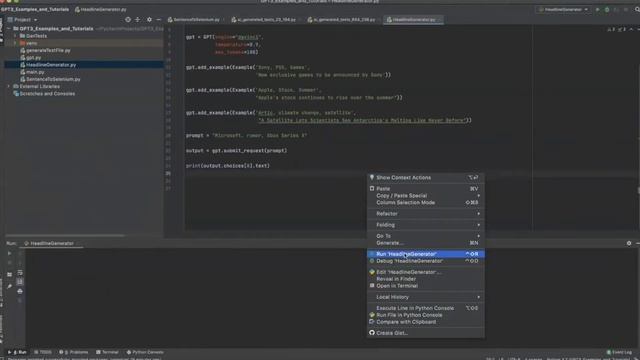Toggle scroll to end in Run panel
This screenshot has height=360, width=640.
20,282
